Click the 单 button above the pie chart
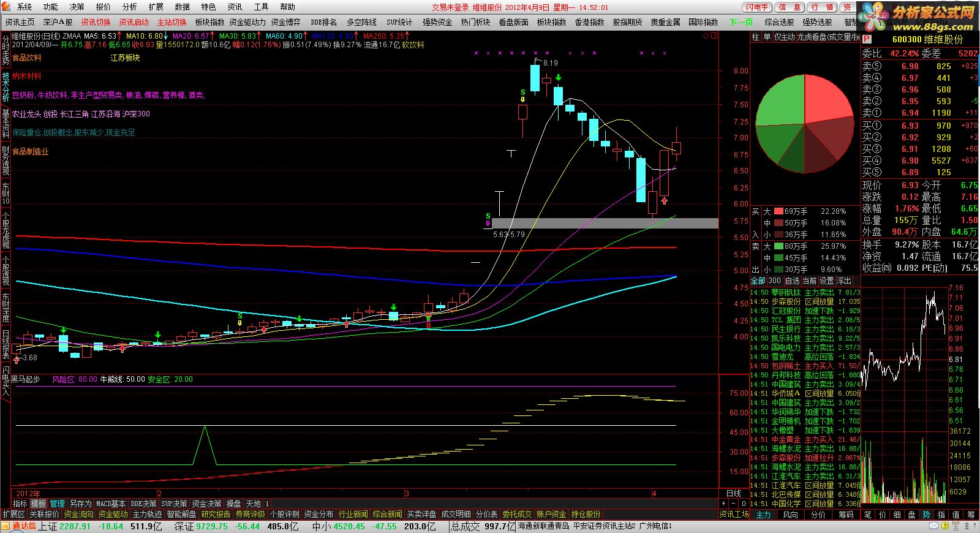This screenshot has width=980, height=533. point(767,37)
